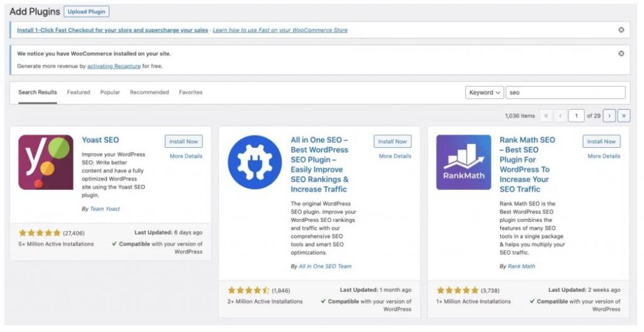Install the Rank Math SEO plugin
Screen dimensions: 644x332
[x=601, y=141]
